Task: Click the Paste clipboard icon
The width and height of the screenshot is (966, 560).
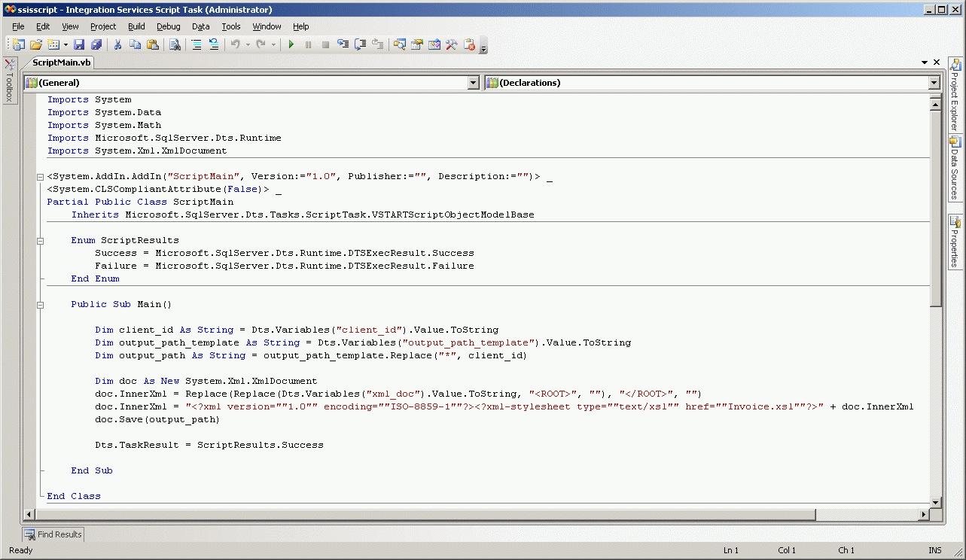Action: [153, 45]
